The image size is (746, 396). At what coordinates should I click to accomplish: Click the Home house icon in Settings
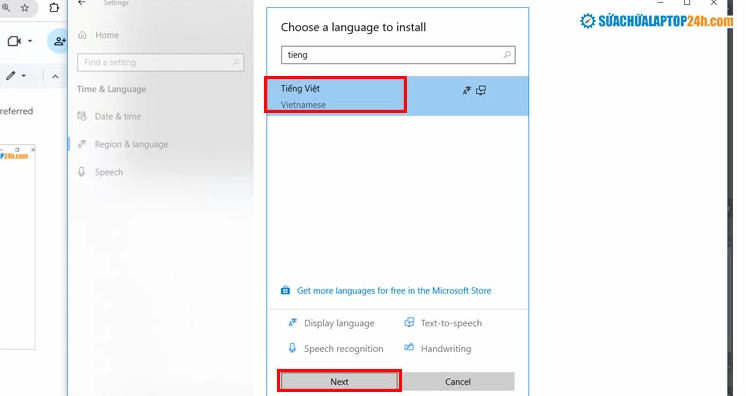coord(82,35)
